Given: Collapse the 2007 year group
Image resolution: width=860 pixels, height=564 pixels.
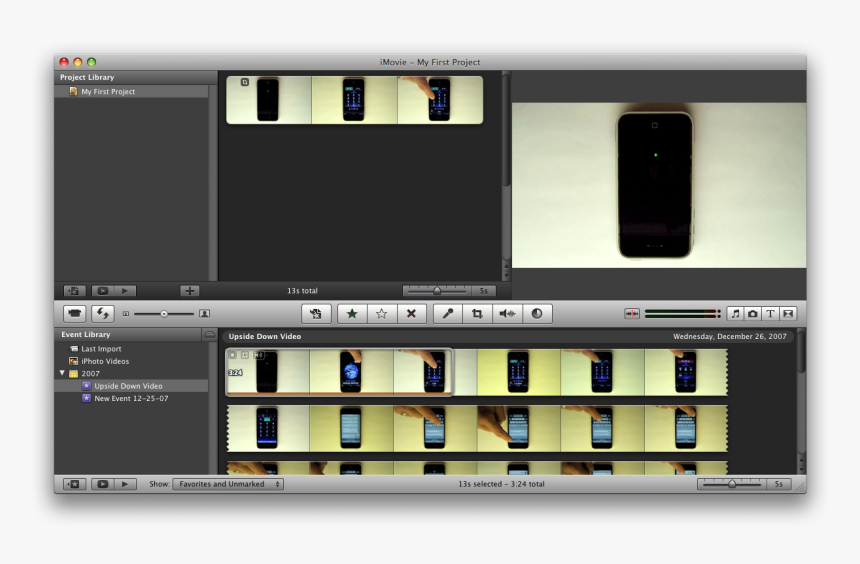Looking at the screenshot, I should (x=62, y=373).
